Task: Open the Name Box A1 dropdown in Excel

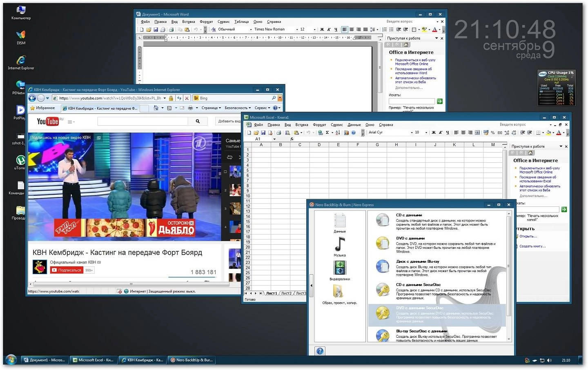Action: tap(274, 139)
